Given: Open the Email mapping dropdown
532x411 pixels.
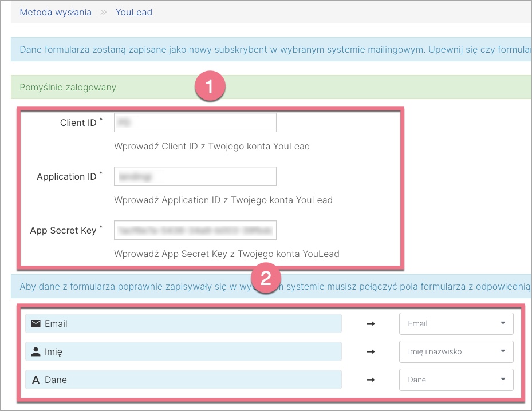Looking at the screenshot, I should [456, 323].
